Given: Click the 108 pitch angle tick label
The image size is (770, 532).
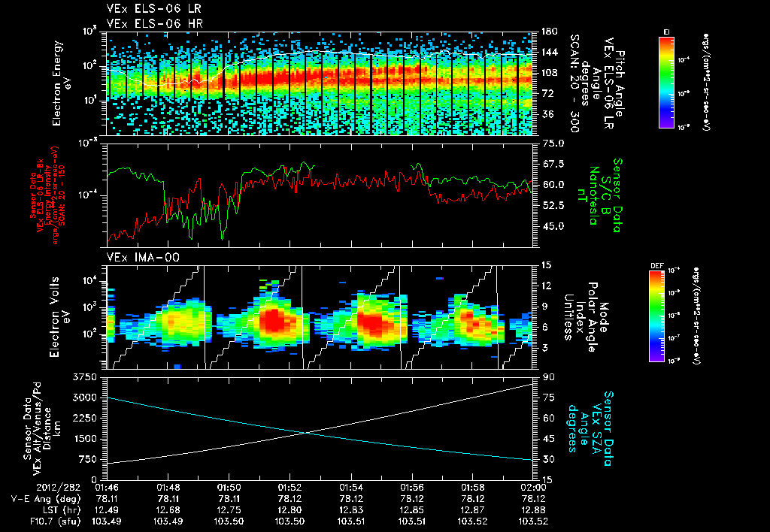Looking at the screenshot, I should tap(549, 73).
